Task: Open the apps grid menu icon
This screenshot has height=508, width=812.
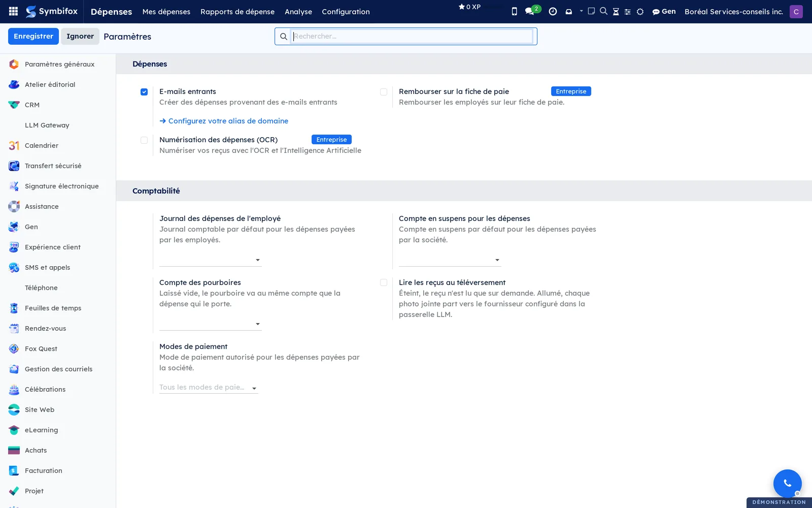Action: pyautogui.click(x=14, y=11)
